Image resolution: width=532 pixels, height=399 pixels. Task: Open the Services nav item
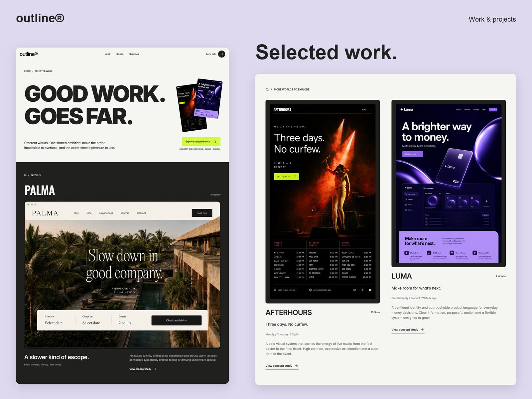134,54
